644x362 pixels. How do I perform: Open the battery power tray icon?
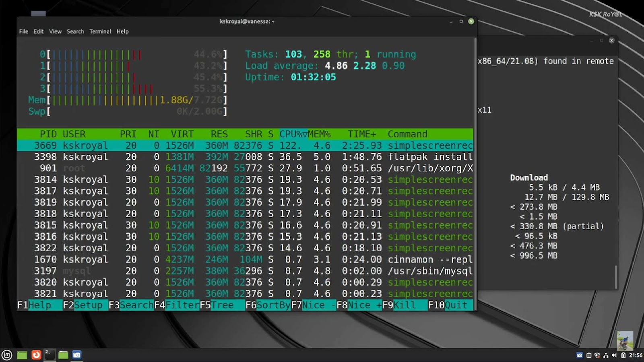[623, 355]
